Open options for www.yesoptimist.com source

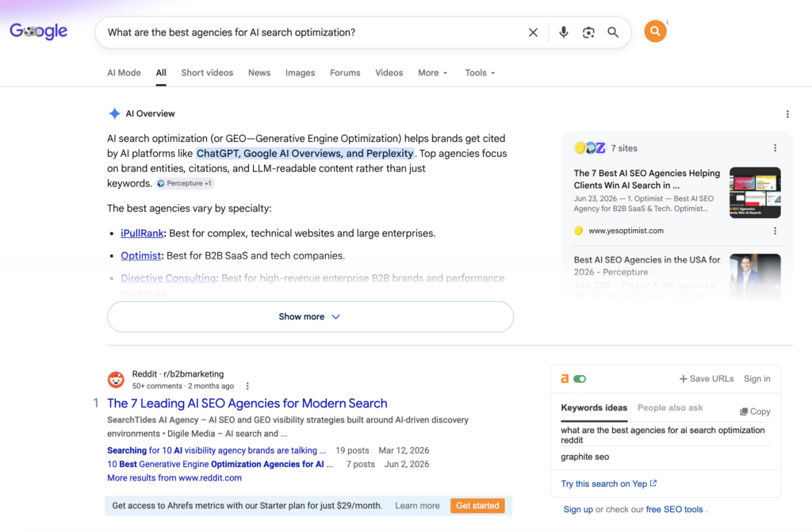click(x=775, y=231)
